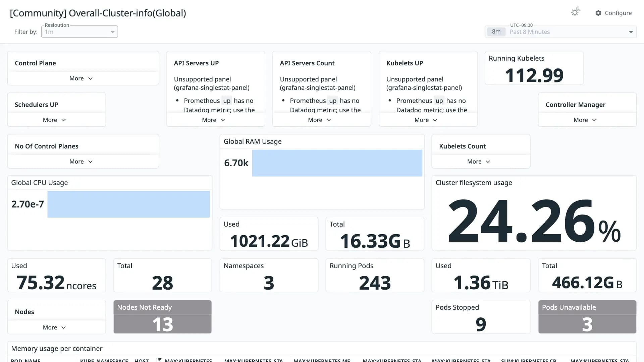Click the Running Kubelets value 112.99
This screenshot has width=644, height=362.
pyautogui.click(x=534, y=75)
